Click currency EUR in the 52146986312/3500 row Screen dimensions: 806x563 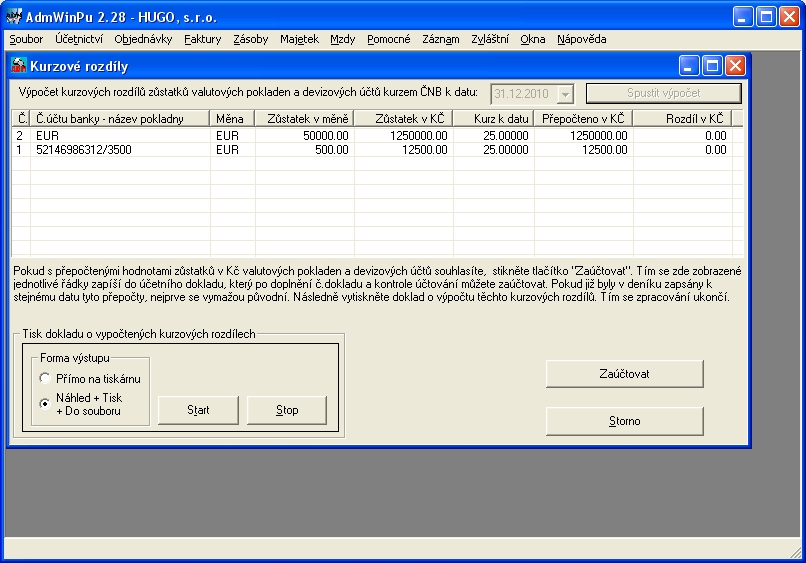232,150
